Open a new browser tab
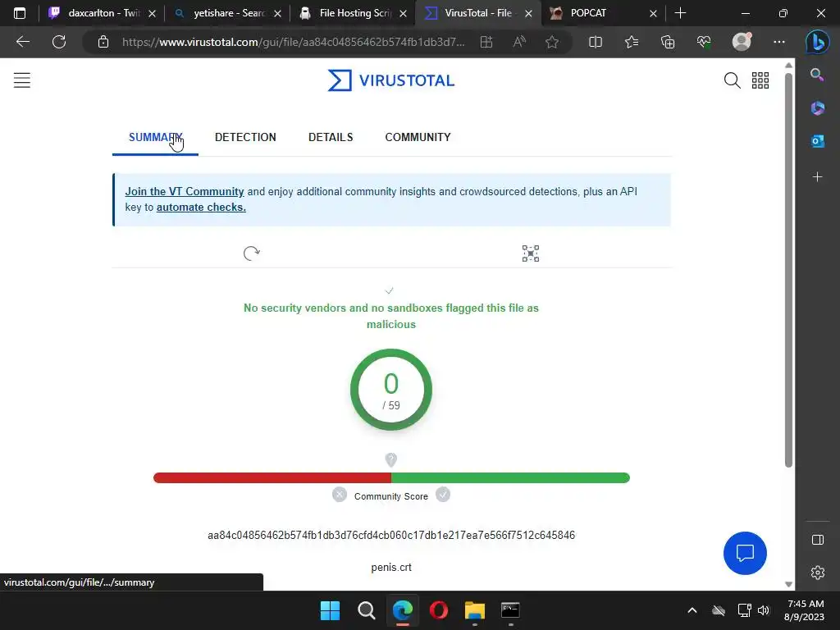 [x=680, y=13]
